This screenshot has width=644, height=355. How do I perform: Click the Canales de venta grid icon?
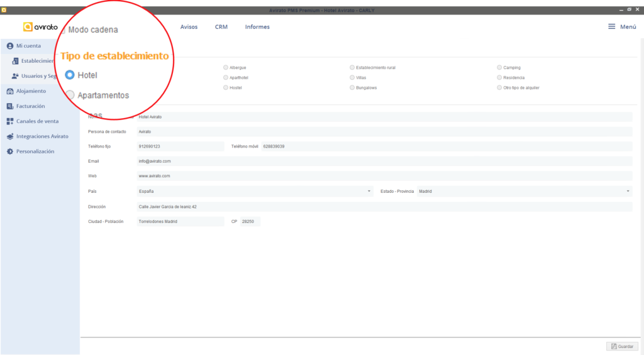[x=10, y=121]
